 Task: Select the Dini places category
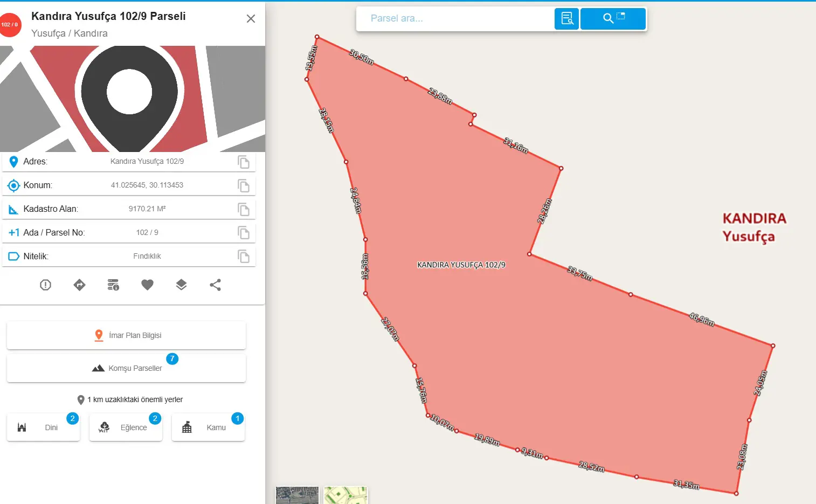pos(43,427)
